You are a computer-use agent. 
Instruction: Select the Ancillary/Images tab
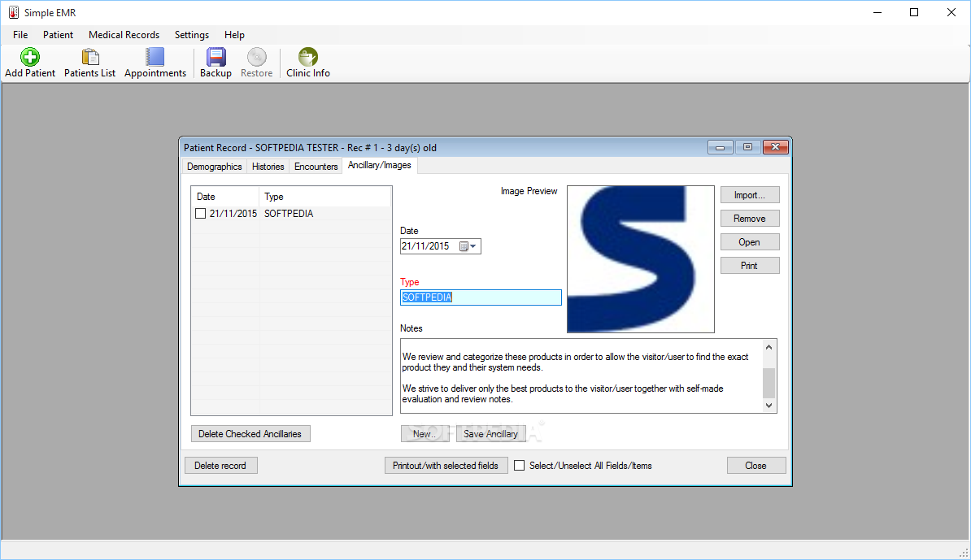380,165
